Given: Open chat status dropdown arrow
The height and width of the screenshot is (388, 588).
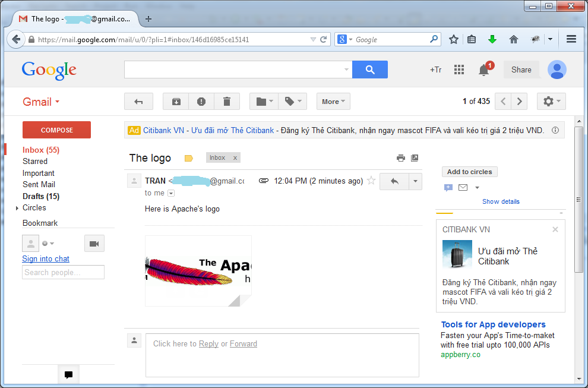Looking at the screenshot, I should click(x=52, y=244).
